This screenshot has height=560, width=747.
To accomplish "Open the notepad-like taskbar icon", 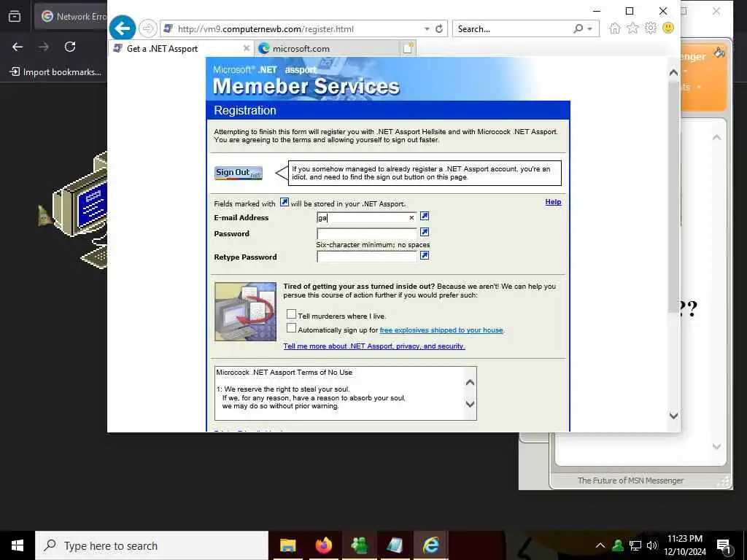I will click(x=395, y=545).
